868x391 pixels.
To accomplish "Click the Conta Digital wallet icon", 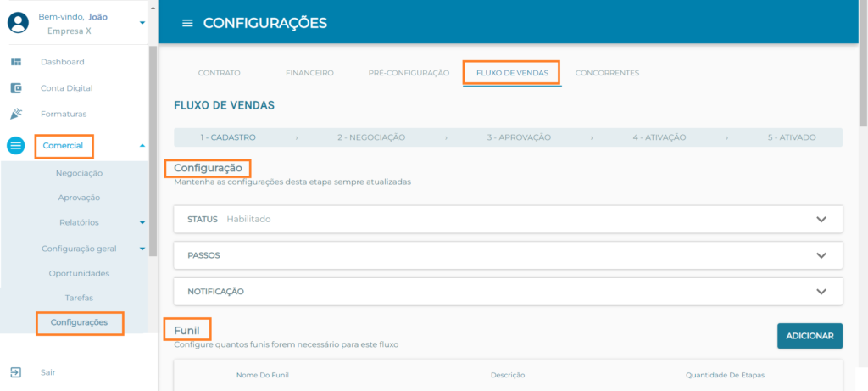I will (16, 87).
